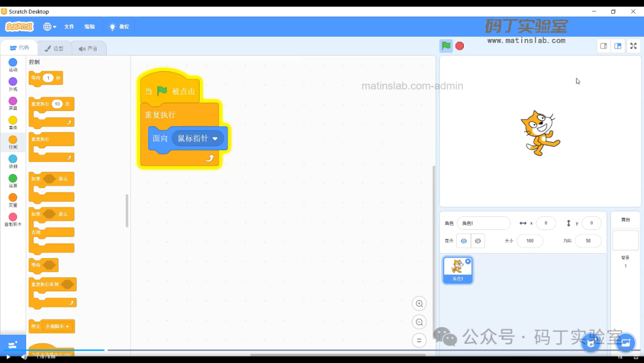Select the Control block category circle

point(13,140)
